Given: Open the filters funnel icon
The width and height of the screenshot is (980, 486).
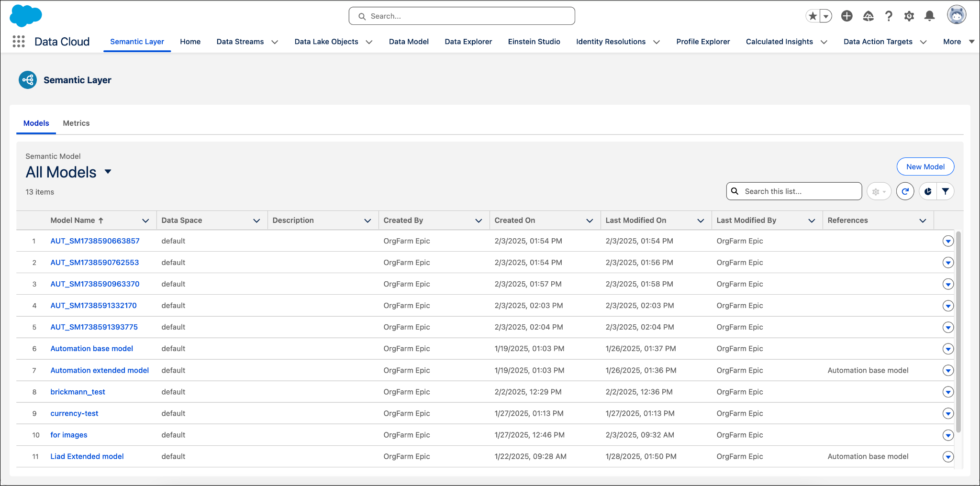Looking at the screenshot, I should (946, 191).
